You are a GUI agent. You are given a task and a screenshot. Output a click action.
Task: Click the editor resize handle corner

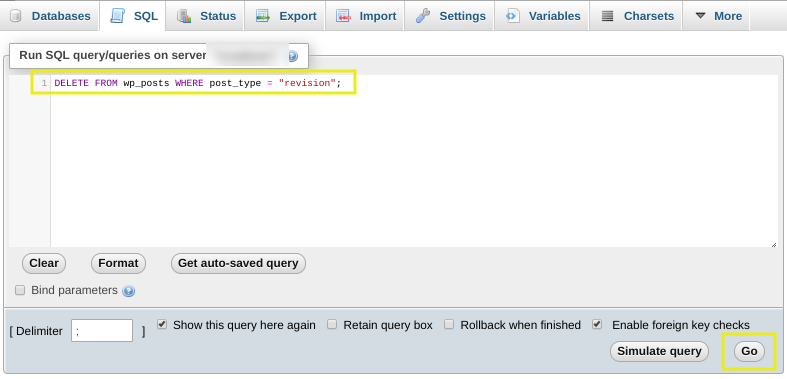tap(774, 244)
